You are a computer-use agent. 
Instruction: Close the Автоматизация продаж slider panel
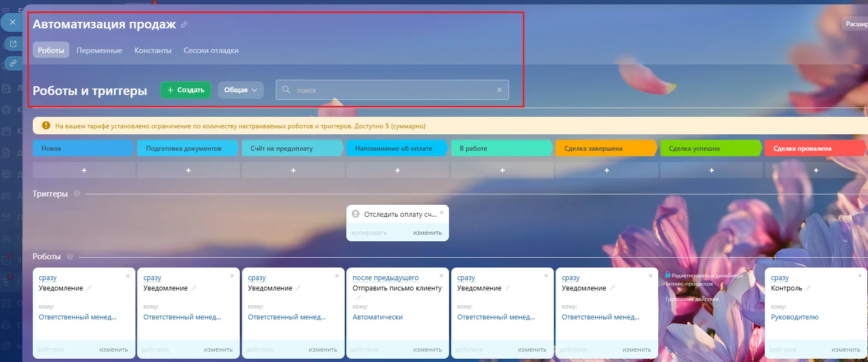[x=13, y=22]
